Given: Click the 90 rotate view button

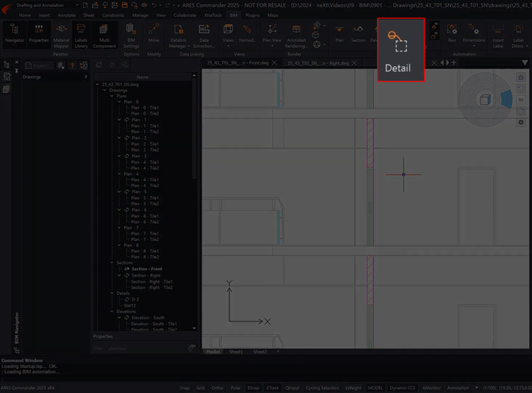Looking at the screenshot, I should pyautogui.click(x=521, y=100).
